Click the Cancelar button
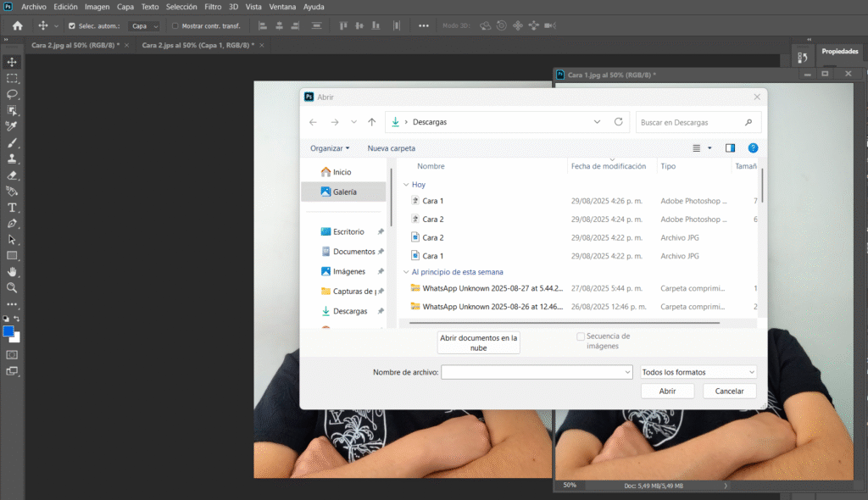The width and height of the screenshot is (868, 500). coord(729,391)
